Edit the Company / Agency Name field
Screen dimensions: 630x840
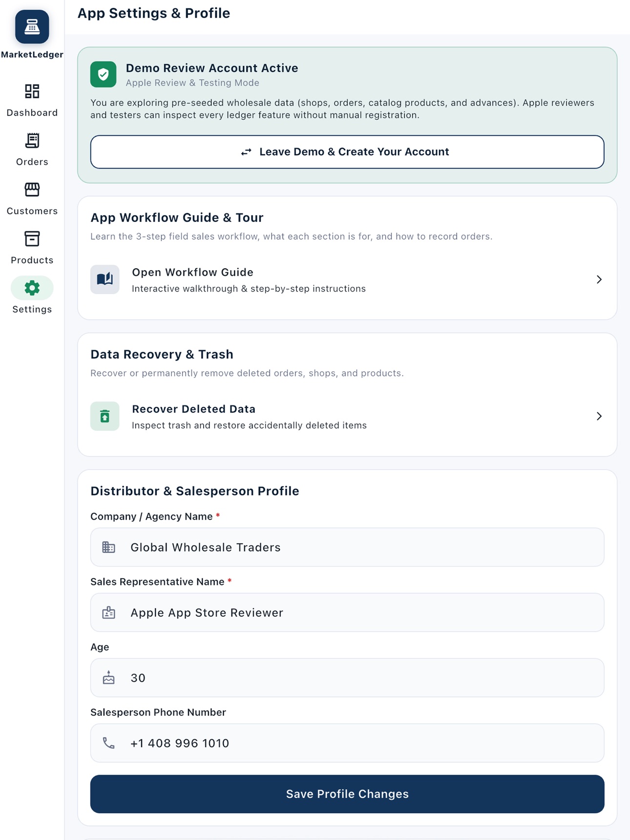(347, 547)
